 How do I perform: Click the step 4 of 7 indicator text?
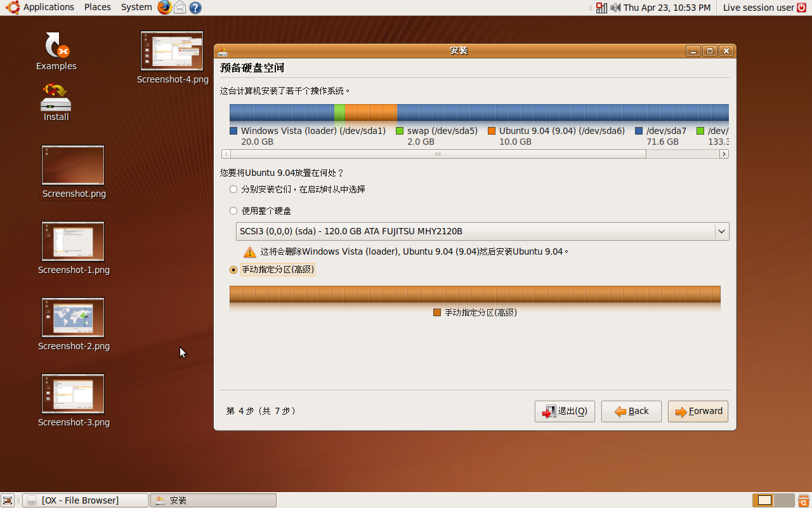[261, 411]
